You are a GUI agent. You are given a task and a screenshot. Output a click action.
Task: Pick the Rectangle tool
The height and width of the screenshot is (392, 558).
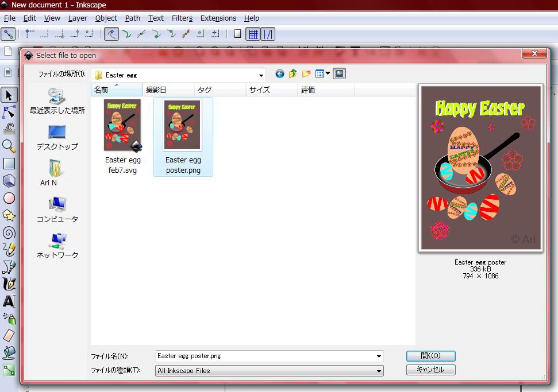coord(9,164)
